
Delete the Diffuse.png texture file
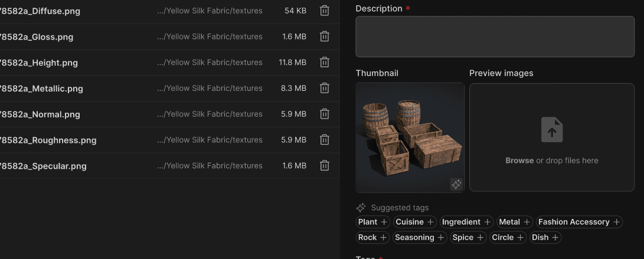click(x=324, y=11)
